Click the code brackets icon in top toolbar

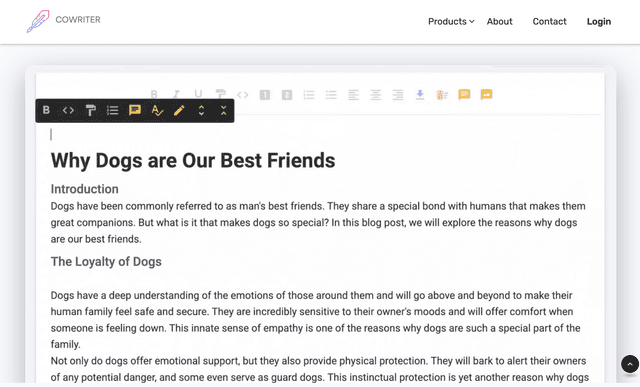coord(242,95)
